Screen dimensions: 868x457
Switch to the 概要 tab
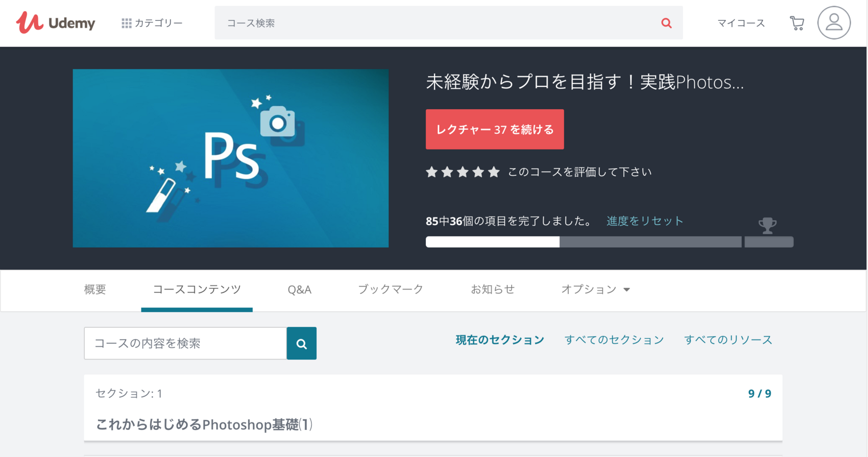(x=95, y=290)
